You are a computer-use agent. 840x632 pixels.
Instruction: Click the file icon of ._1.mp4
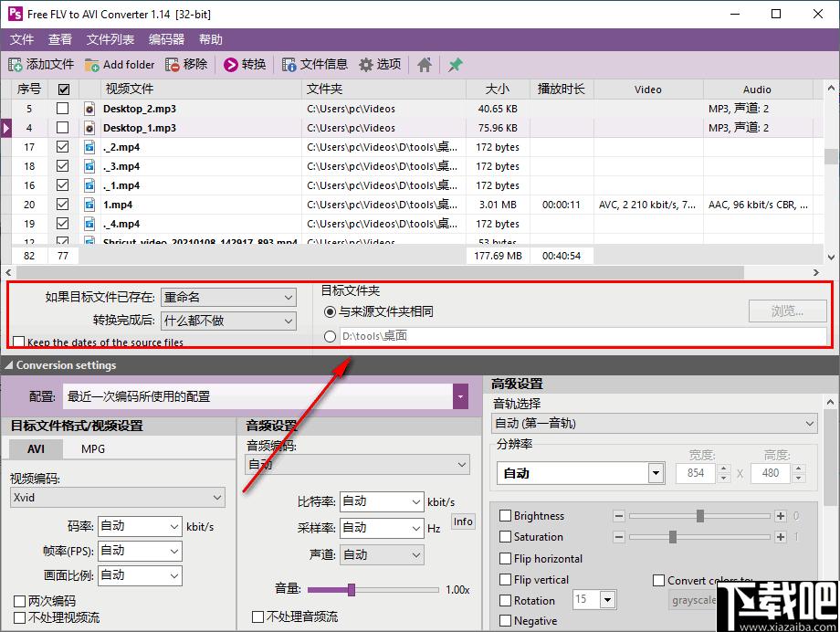coord(89,185)
